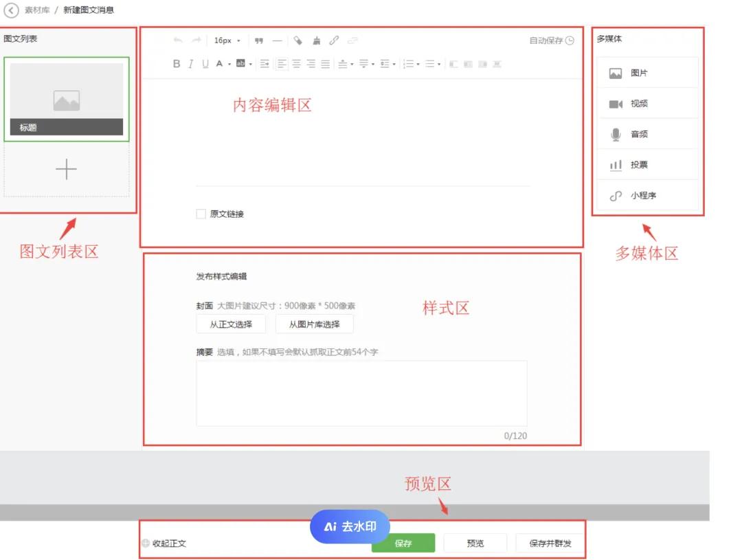Click the 从正文选择 cover button
This screenshot has width=742, height=560.
231,324
